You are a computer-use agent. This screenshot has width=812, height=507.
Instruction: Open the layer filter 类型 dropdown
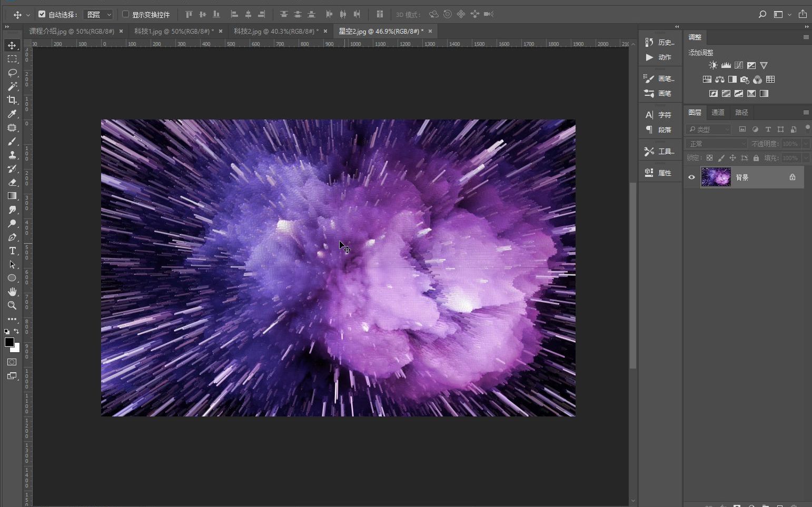click(x=709, y=129)
